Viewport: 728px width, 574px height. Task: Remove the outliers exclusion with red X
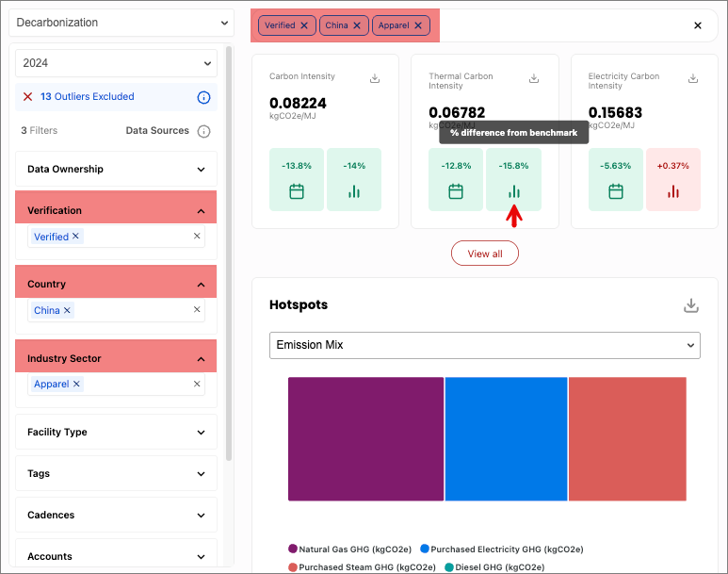pyautogui.click(x=28, y=97)
